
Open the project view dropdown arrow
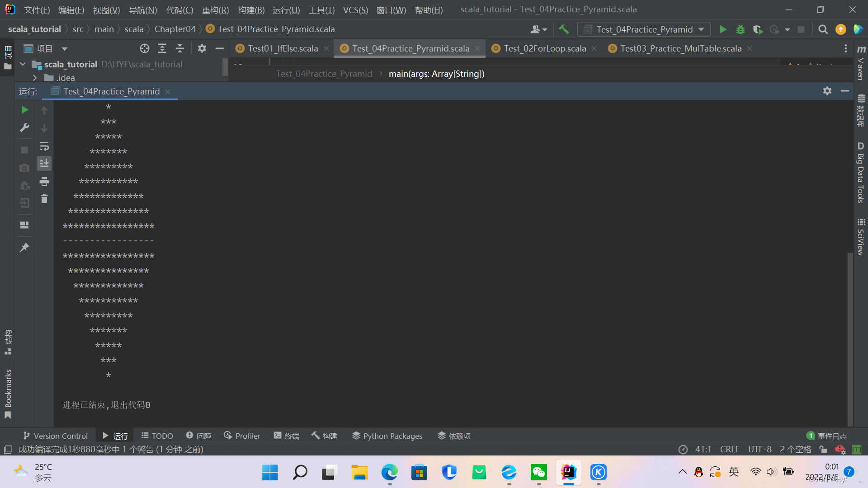[65, 49]
